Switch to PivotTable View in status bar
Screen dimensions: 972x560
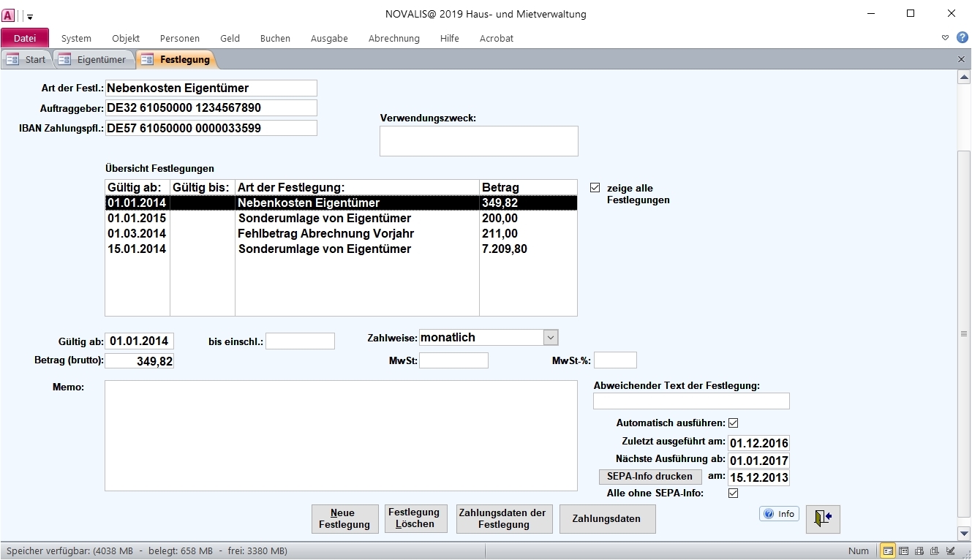[919, 551]
